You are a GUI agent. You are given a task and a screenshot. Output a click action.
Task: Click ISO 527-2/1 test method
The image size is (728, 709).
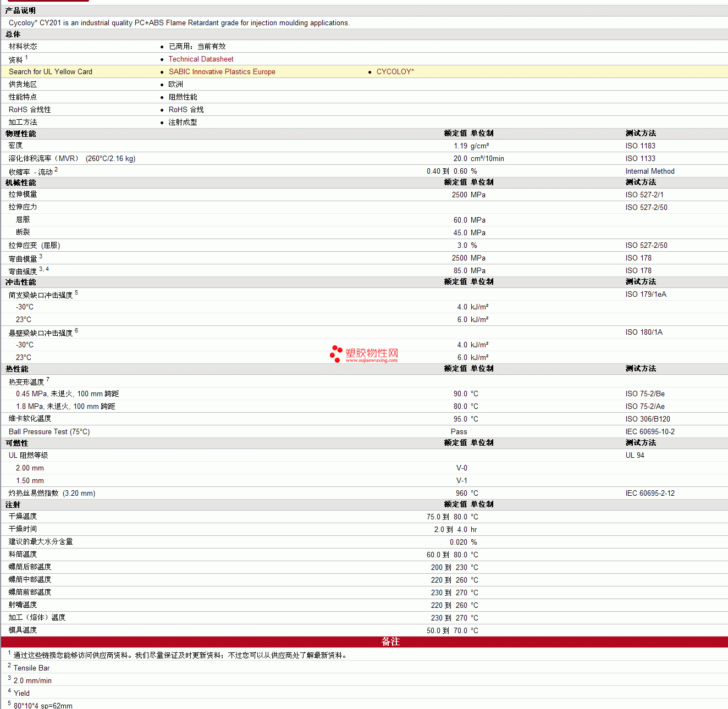(x=644, y=195)
